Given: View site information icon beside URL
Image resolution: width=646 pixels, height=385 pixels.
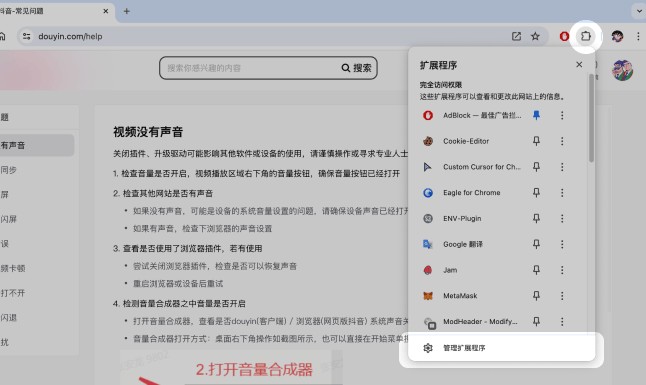Looking at the screenshot, I should [27, 36].
